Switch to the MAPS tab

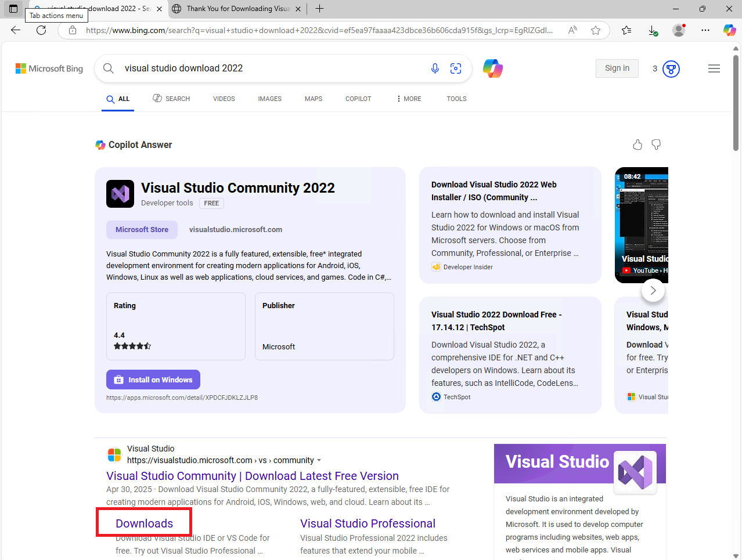coord(314,99)
